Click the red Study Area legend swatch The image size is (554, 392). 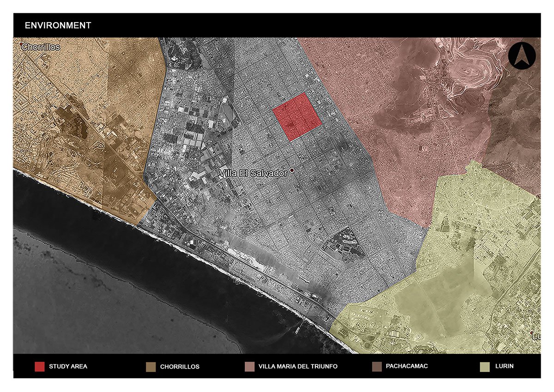click(x=39, y=367)
